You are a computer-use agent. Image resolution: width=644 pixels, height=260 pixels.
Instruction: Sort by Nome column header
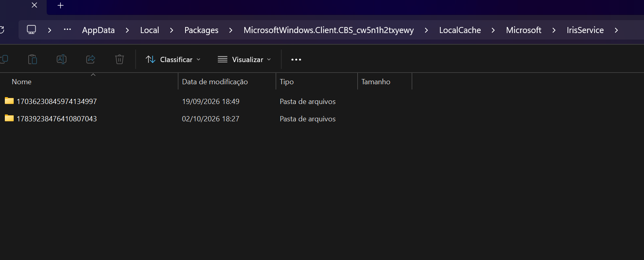click(89, 82)
